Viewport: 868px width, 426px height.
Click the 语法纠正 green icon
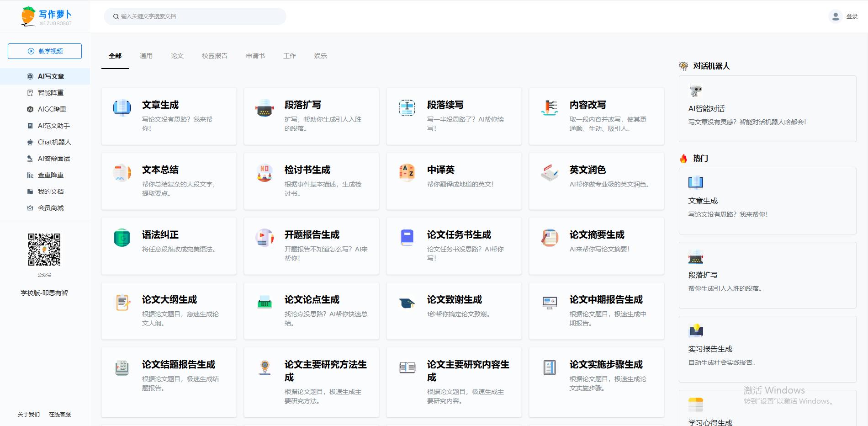122,238
